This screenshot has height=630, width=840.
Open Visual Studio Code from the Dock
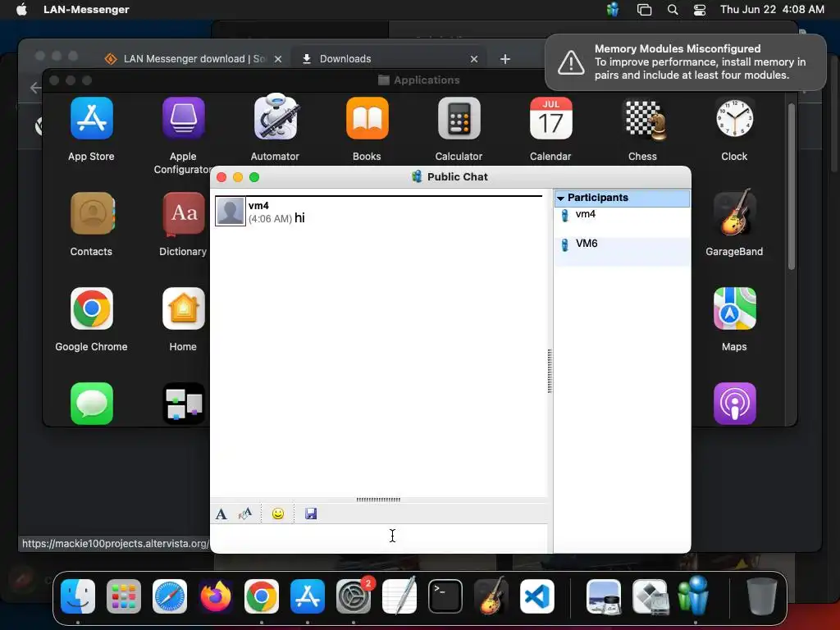point(537,596)
